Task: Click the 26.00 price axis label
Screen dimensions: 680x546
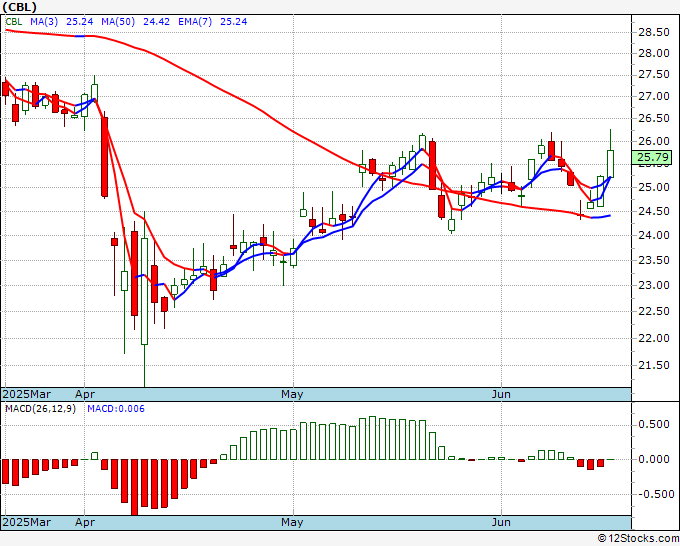Action: click(x=654, y=141)
